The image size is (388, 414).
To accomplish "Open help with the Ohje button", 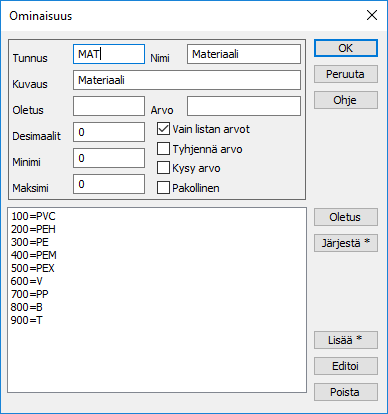I will 346,100.
